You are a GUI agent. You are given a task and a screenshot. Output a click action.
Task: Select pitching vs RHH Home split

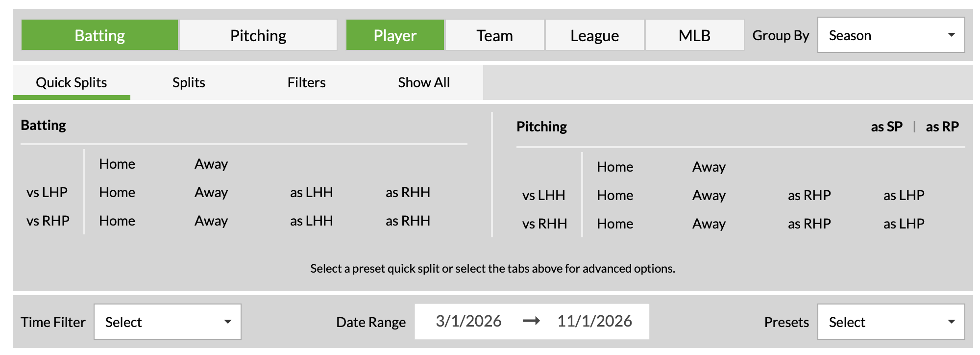tap(615, 224)
